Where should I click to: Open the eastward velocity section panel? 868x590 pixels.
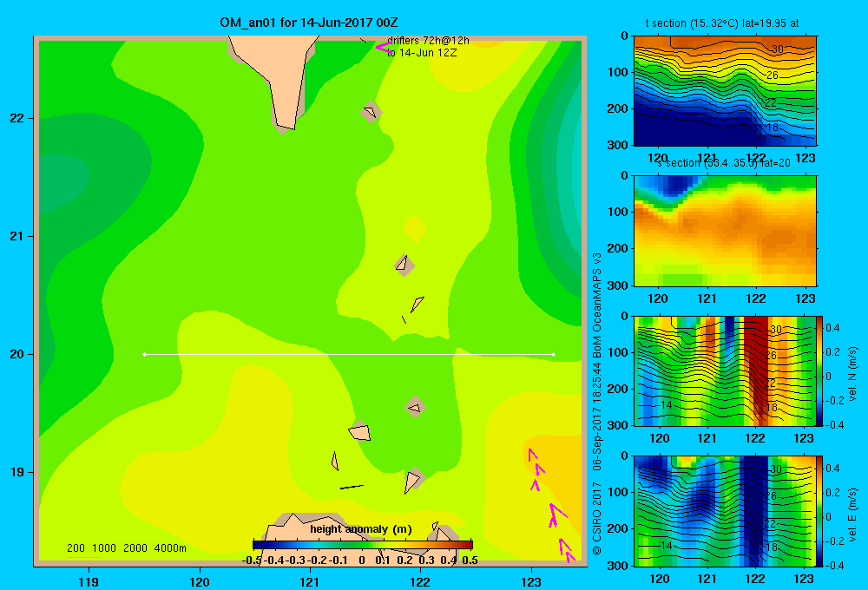(725, 510)
